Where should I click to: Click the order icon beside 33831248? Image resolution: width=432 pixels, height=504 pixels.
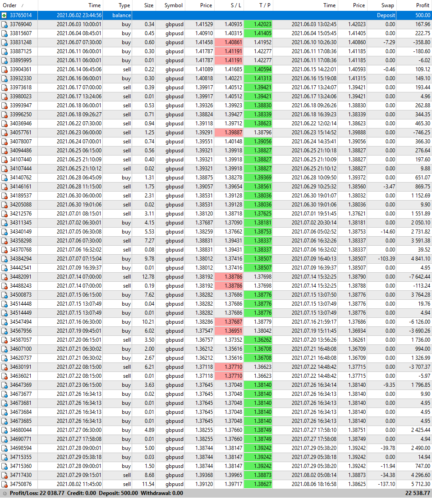click(4, 42)
